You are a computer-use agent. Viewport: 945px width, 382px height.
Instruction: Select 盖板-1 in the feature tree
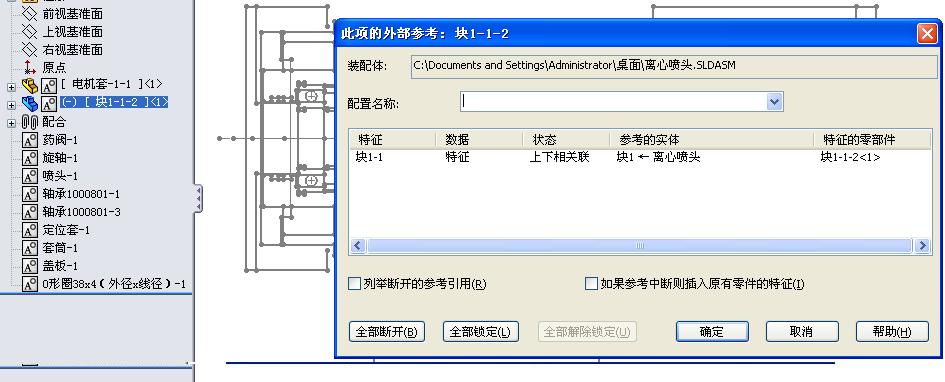[x=60, y=266]
